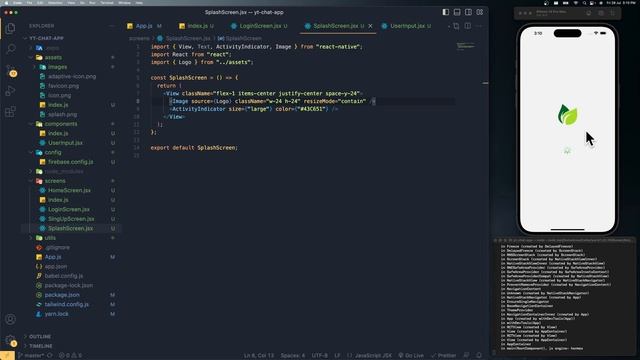This screenshot has height=360, width=640.
Task: Close the SplashScreen.jsx tab
Action: point(370,26)
